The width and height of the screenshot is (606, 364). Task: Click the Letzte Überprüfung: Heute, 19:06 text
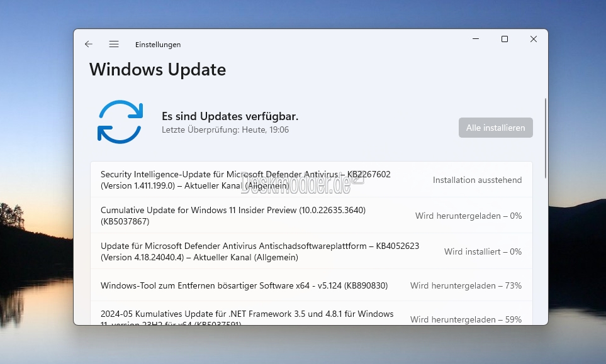tap(225, 130)
